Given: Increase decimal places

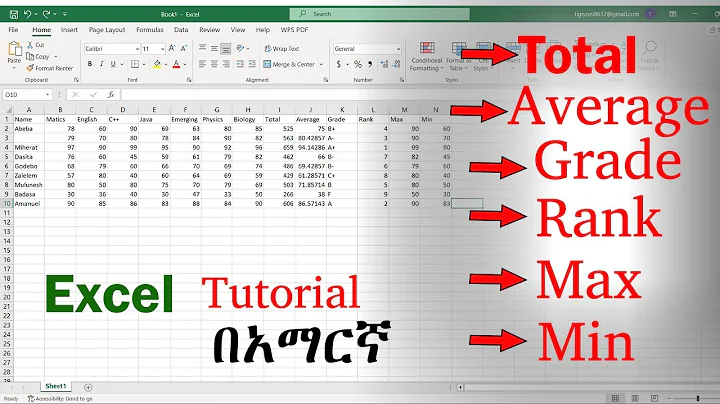Looking at the screenshot, I should pos(384,64).
